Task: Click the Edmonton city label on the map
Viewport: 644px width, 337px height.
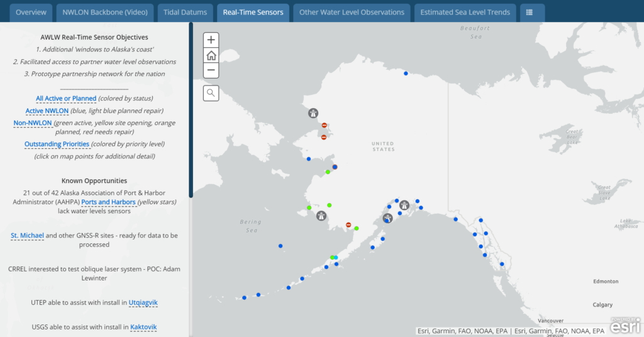Action: tap(606, 281)
